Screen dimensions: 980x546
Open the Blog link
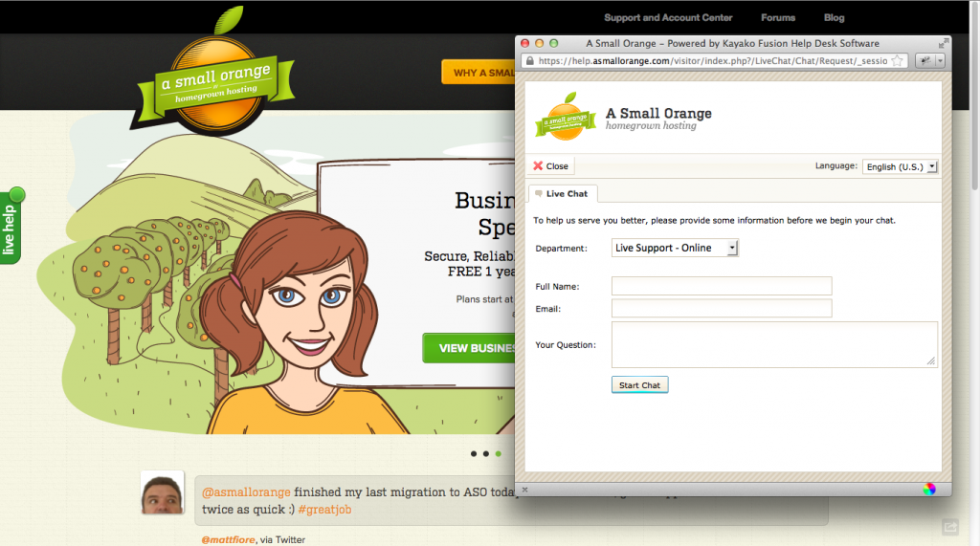(x=834, y=17)
